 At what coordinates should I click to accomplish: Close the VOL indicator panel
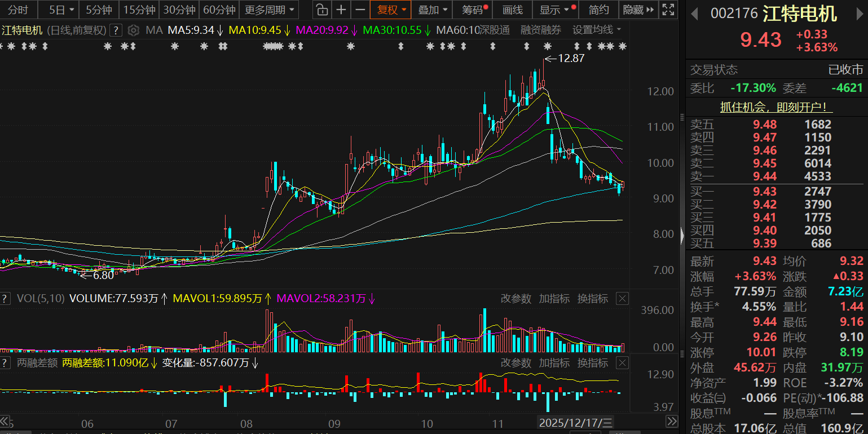tap(622, 299)
